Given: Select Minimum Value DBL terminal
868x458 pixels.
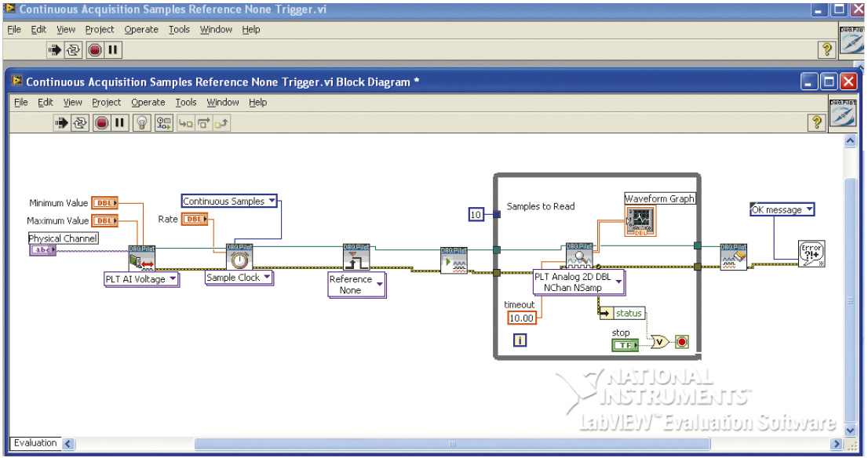Looking at the screenshot, I should click(x=104, y=203).
